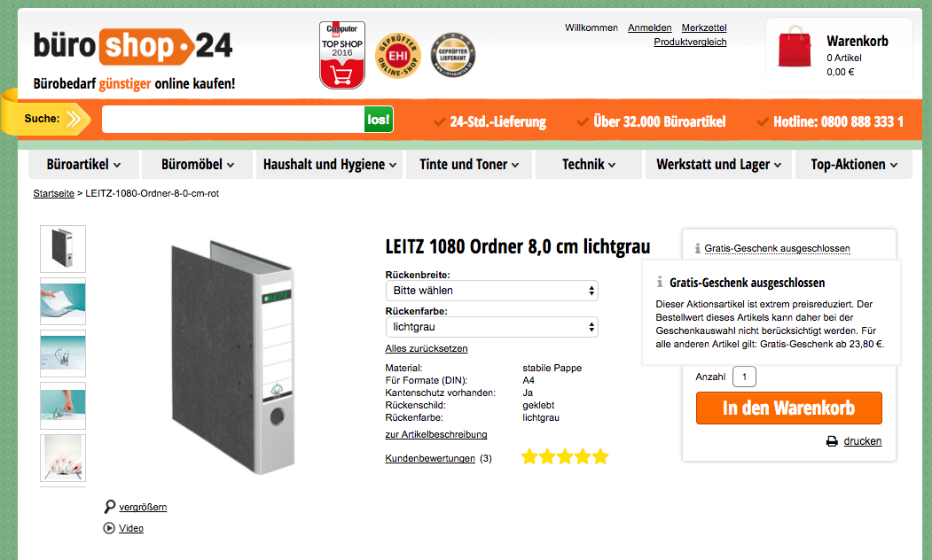Click the red shopping bag Warenkorb icon
Screen dimensions: 932x560
point(795,46)
